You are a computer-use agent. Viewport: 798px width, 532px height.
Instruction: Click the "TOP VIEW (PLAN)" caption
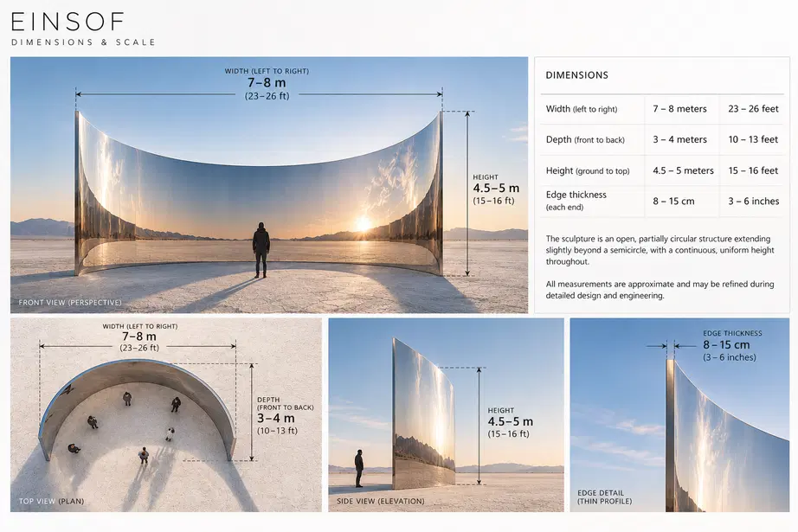pos(51,501)
